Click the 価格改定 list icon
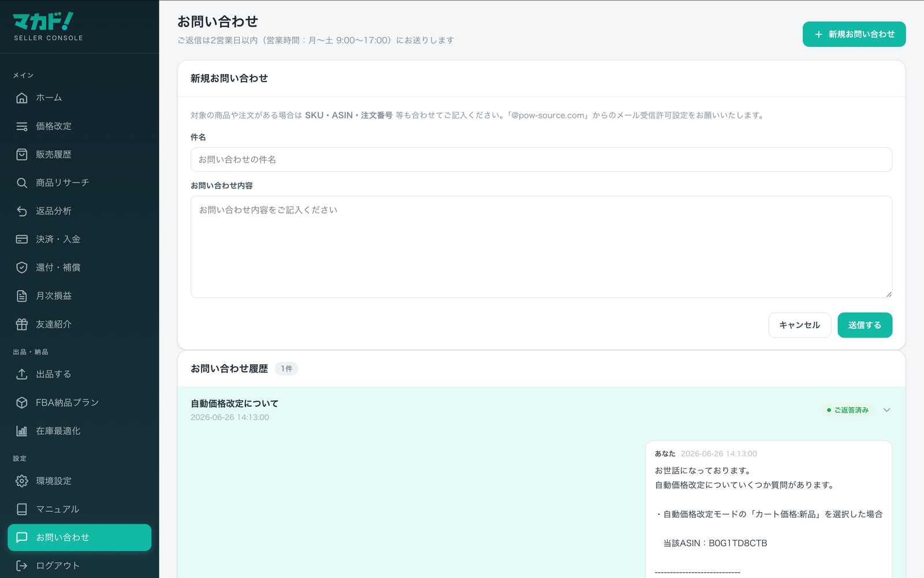 [22, 126]
